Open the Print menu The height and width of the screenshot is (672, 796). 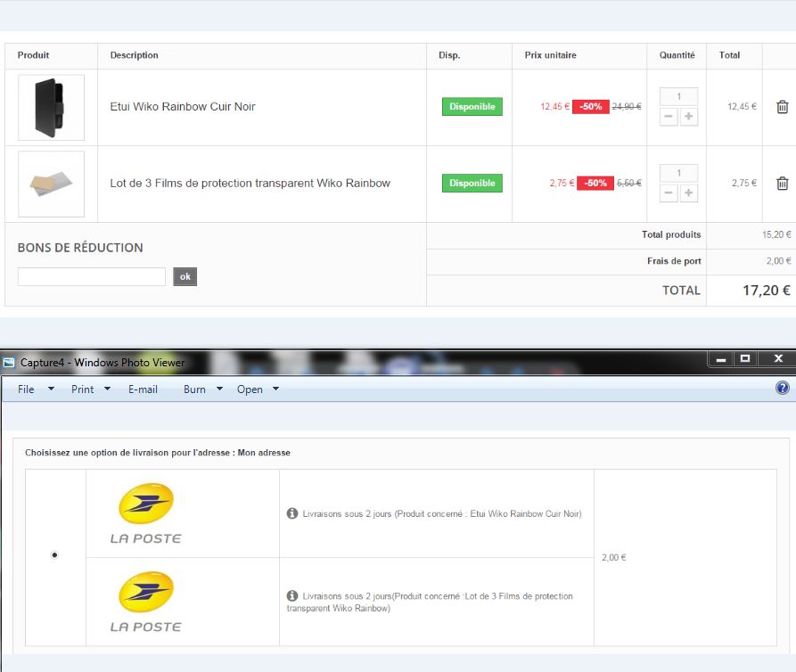[x=82, y=389]
